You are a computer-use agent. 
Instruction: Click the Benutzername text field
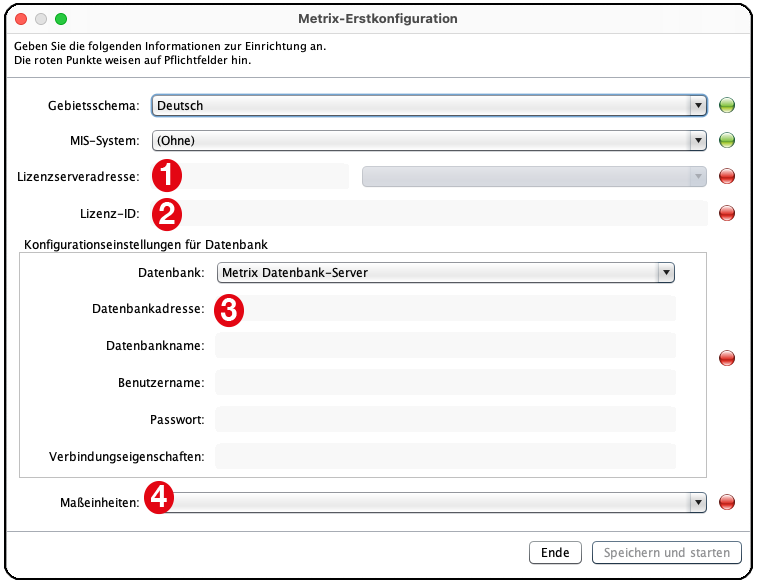445,383
